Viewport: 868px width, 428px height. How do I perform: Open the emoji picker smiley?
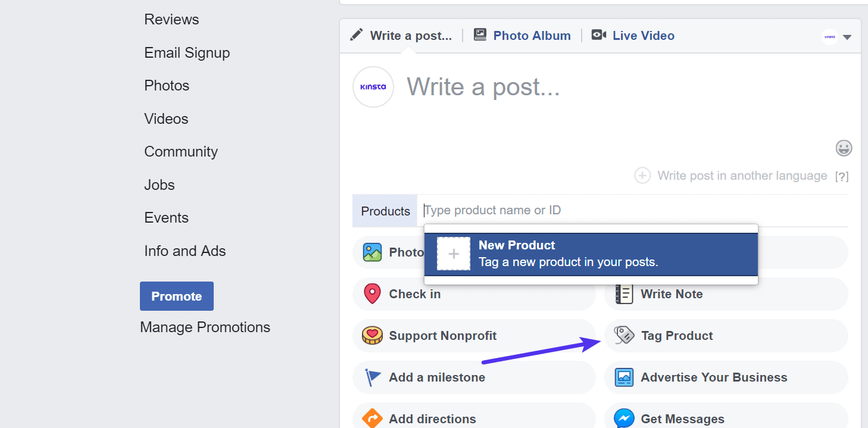tap(844, 148)
